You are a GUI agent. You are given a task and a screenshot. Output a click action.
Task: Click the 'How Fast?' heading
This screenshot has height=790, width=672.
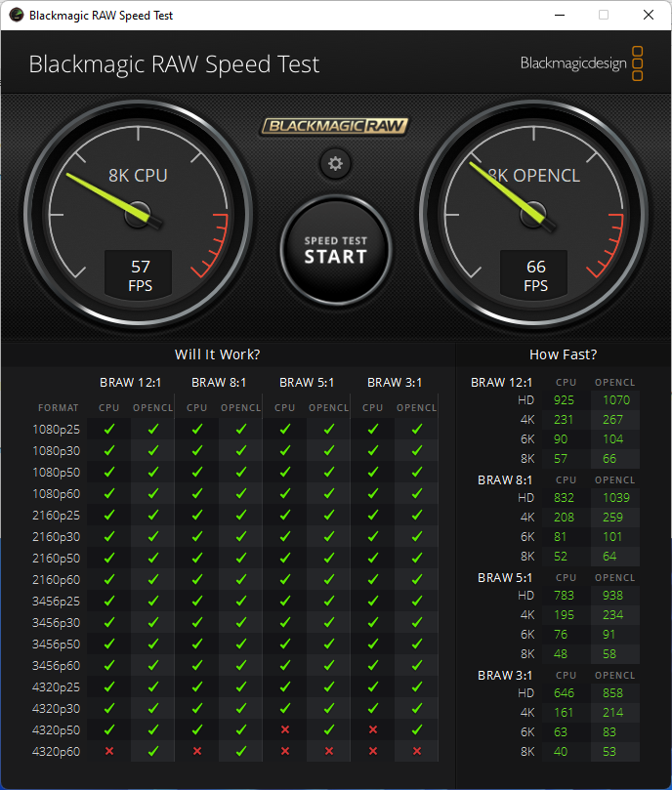[564, 354]
